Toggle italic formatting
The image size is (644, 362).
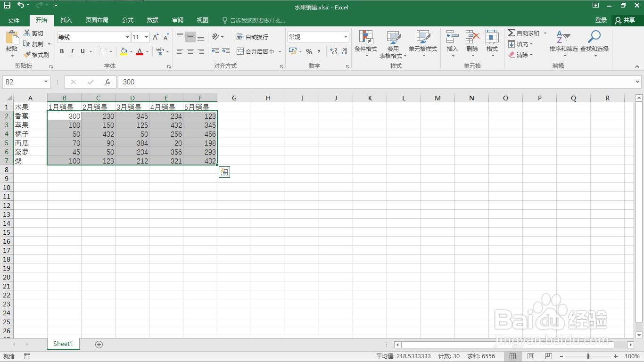pyautogui.click(x=72, y=51)
